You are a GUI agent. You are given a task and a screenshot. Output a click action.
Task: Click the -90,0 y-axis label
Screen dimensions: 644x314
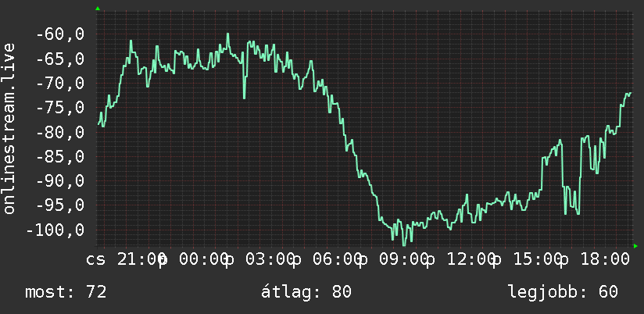click(x=60, y=180)
